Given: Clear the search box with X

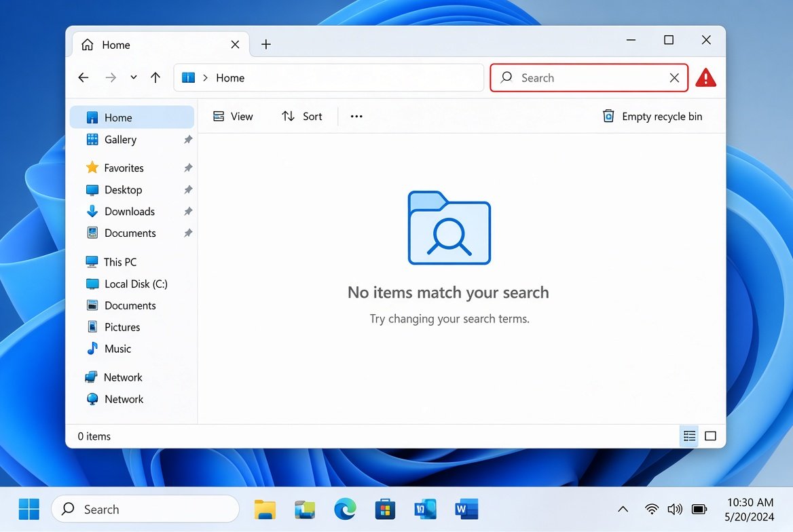Looking at the screenshot, I should click(x=674, y=78).
